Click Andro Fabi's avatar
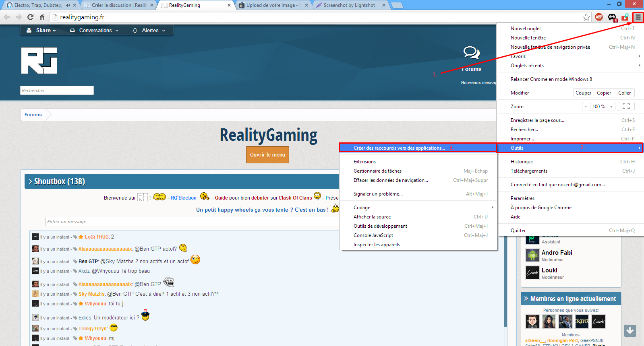 pos(532,255)
